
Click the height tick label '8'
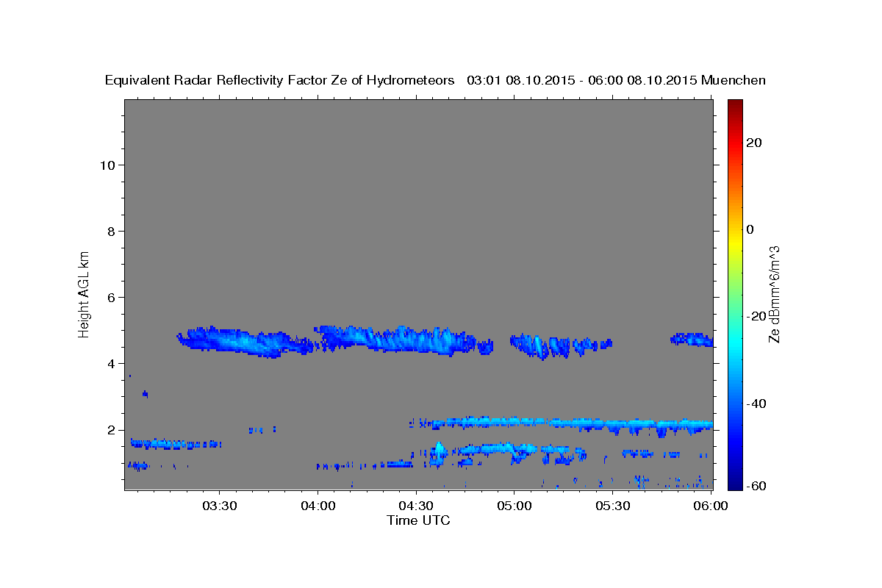(x=112, y=231)
